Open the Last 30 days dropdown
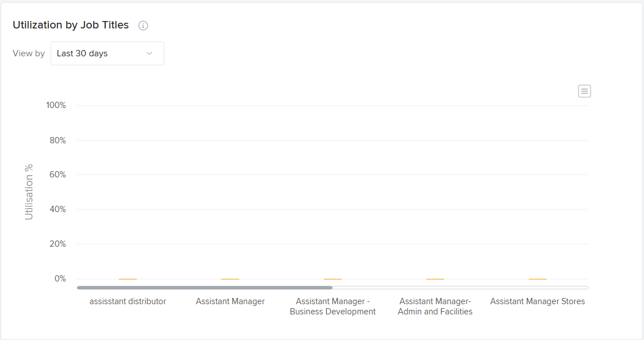The image size is (644, 340). point(107,53)
